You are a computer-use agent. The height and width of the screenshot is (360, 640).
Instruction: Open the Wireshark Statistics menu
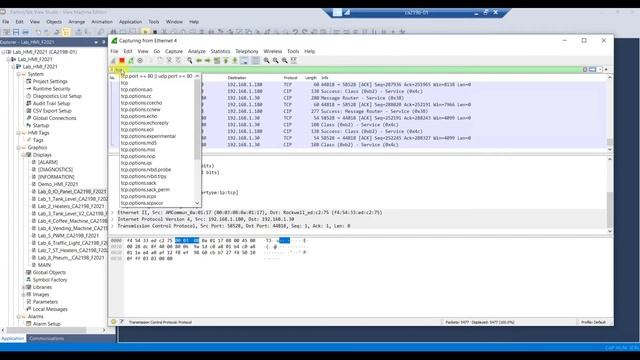pos(220,51)
